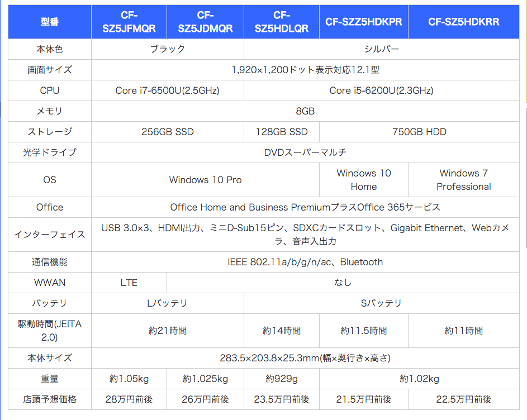Click the 283.5×203.8×25.3mm dimensions cell
Screen dimensions: 527x420
(x=306, y=358)
